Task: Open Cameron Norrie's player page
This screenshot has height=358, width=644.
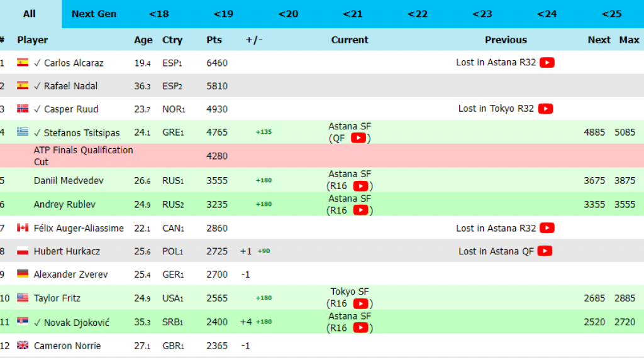Action: tap(67, 345)
